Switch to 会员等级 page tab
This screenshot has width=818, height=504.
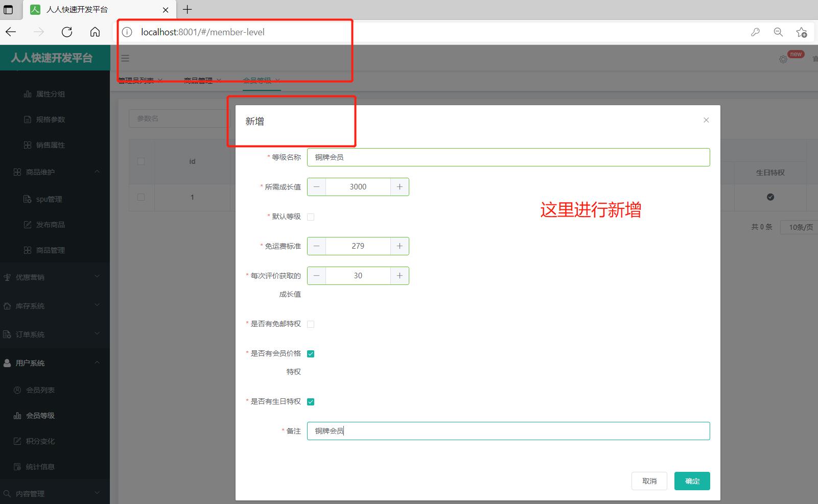coord(257,81)
